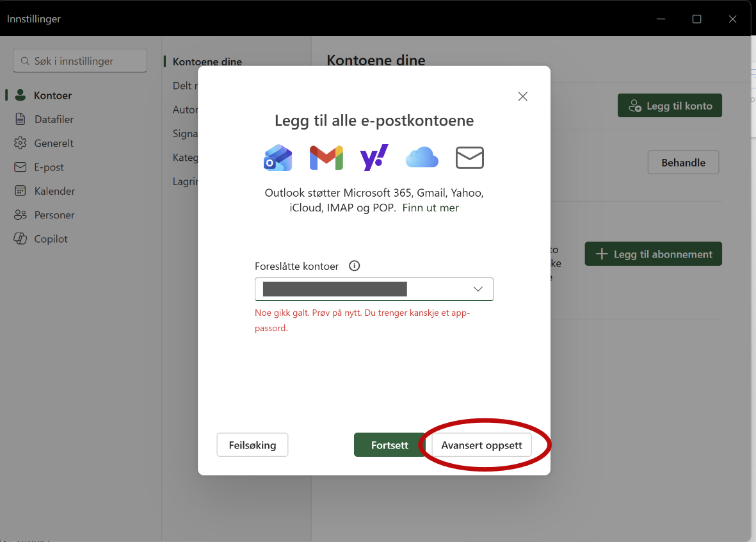The image size is (756, 542).
Task: Click the Kalender calendar icon
Action: pyautogui.click(x=20, y=191)
